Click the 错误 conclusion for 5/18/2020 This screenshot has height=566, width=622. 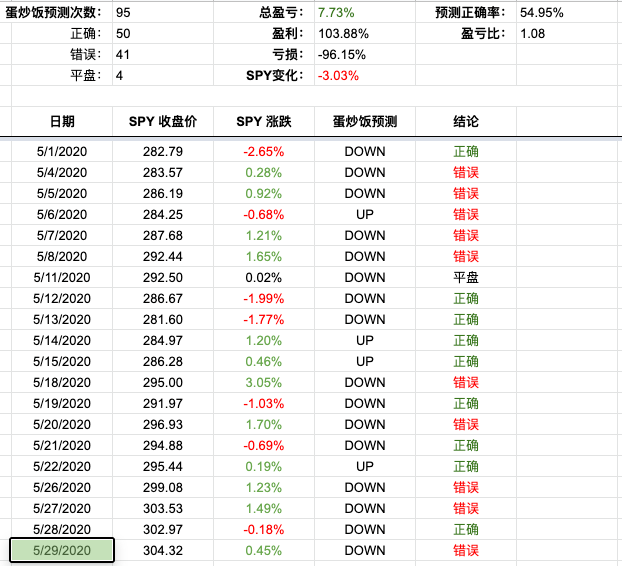click(466, 383)
